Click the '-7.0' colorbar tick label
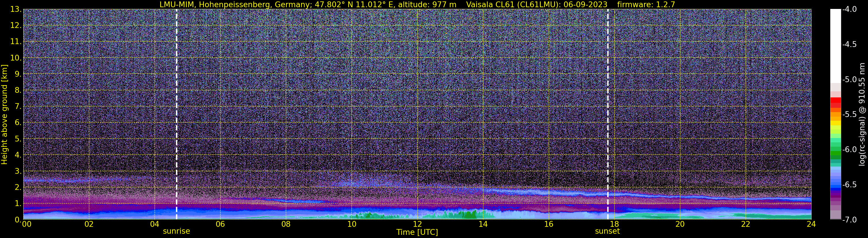 849,220
